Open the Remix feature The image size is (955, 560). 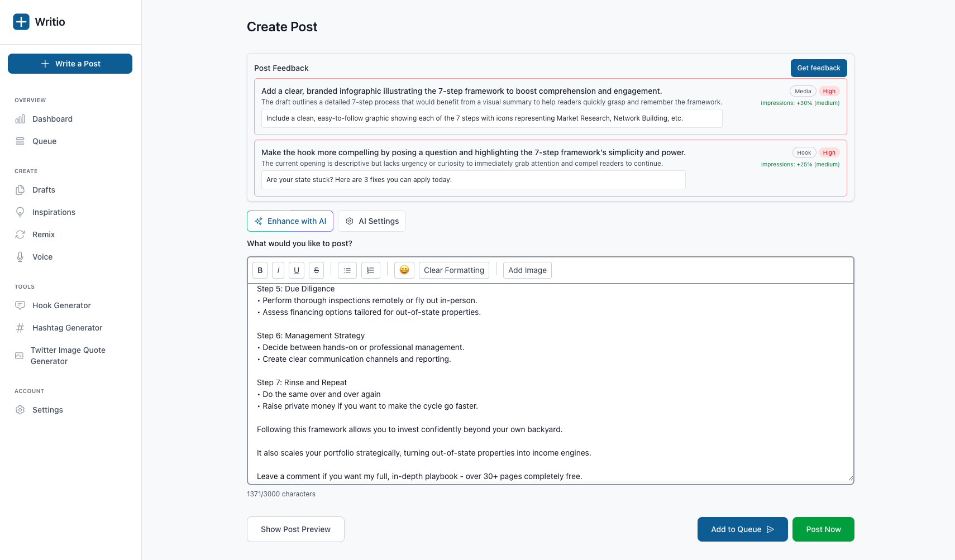coord(44,234)
